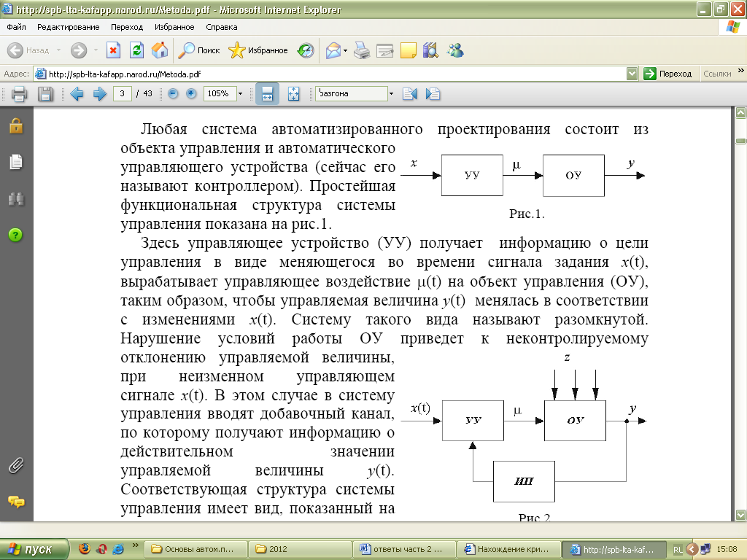This screenshot has width=747, height=560.
Task: Zoom out with the minus button
Action: coord(173,93)
